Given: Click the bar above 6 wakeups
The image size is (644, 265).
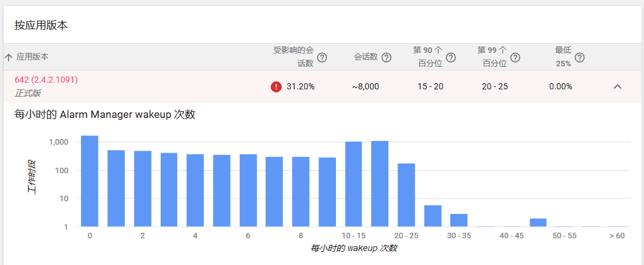Looking at the screenshot, I should click(248, 190).
